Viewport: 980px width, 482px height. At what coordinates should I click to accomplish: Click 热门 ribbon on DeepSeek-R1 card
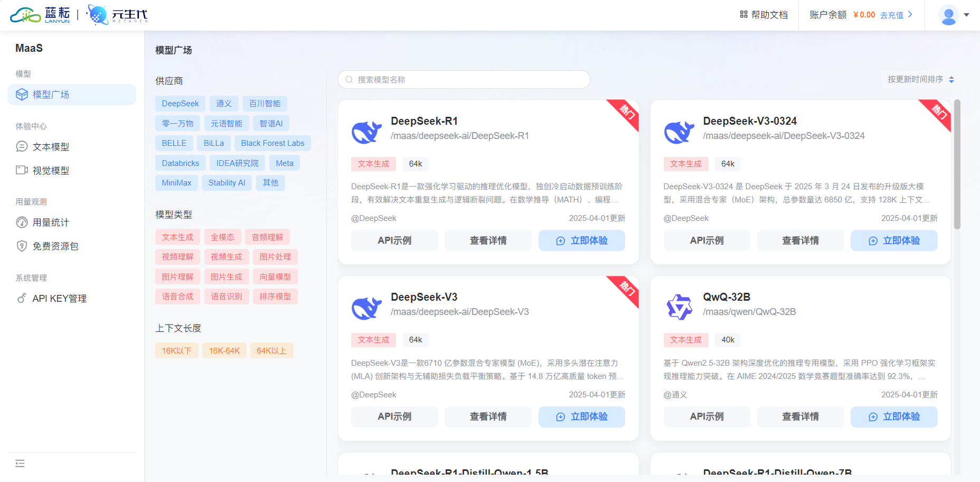tap(626, 112)
